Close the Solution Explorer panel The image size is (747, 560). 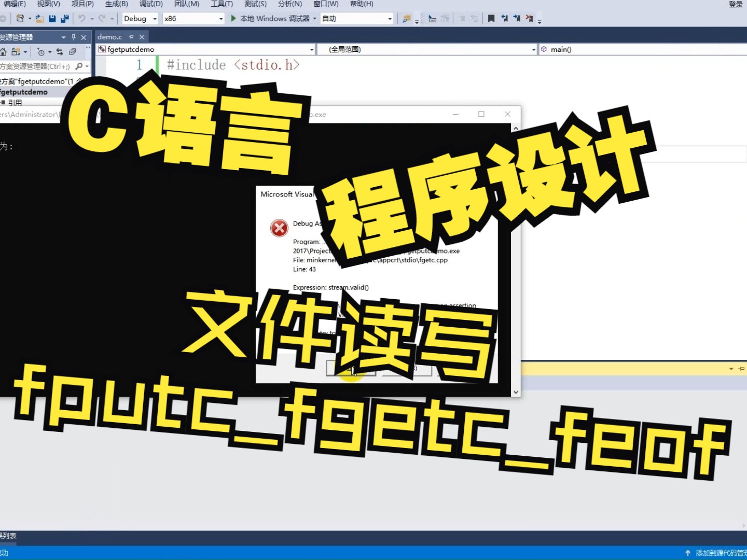[84, 37]
